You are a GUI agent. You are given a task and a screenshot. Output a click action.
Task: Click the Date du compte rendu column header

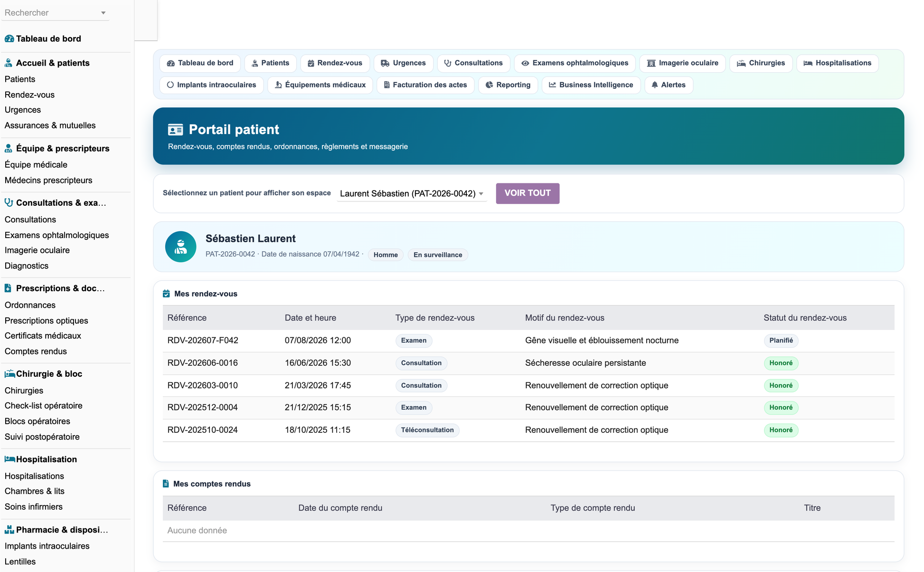point(340,508)
